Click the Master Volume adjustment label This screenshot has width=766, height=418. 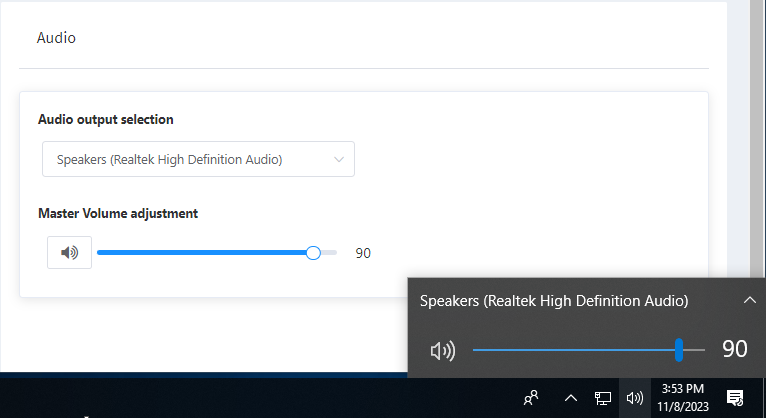point(118,213)
